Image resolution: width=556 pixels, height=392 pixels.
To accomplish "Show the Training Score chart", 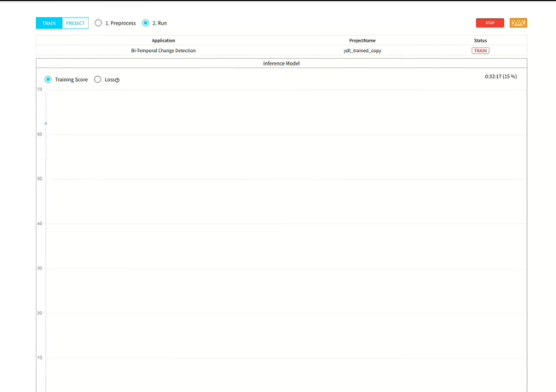I will coord(49,79).
